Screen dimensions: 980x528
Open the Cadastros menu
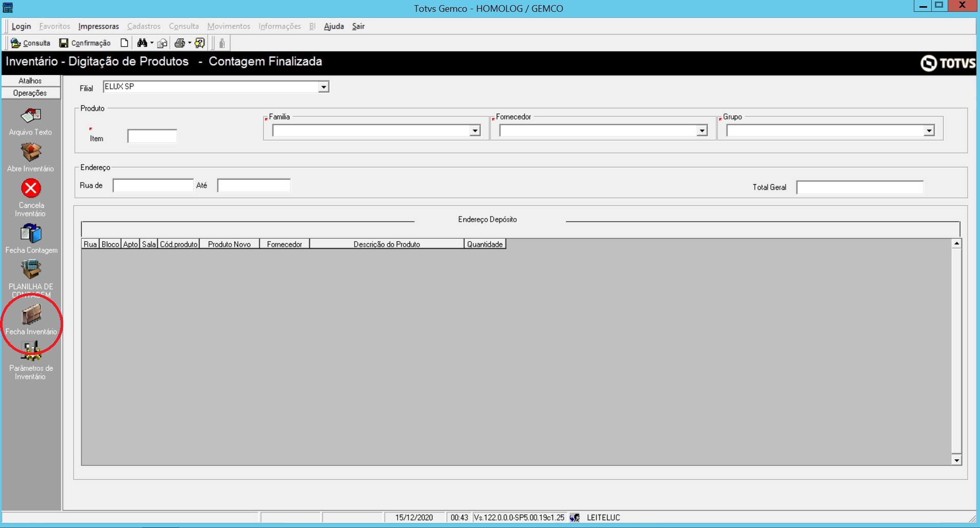point(144,26)
